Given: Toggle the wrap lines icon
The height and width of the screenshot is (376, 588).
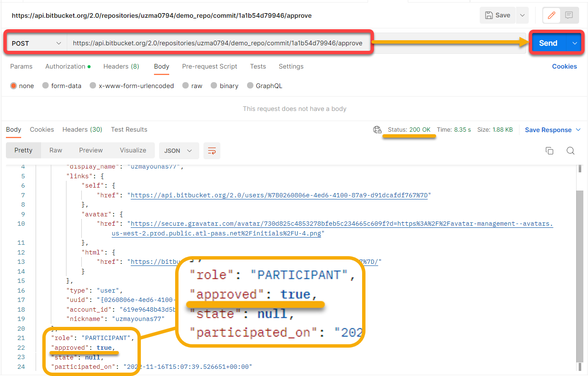Looking at the screenshot, I should tap(212, 151).
